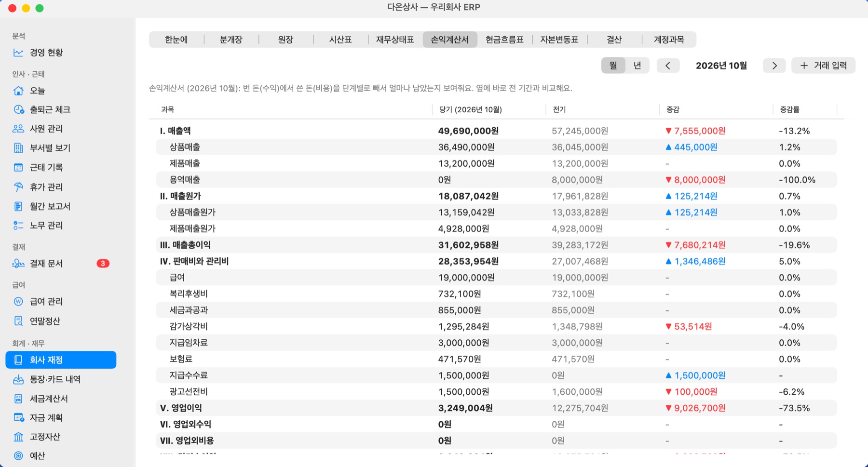Go to previous month with left chevron

coord(668,66)
